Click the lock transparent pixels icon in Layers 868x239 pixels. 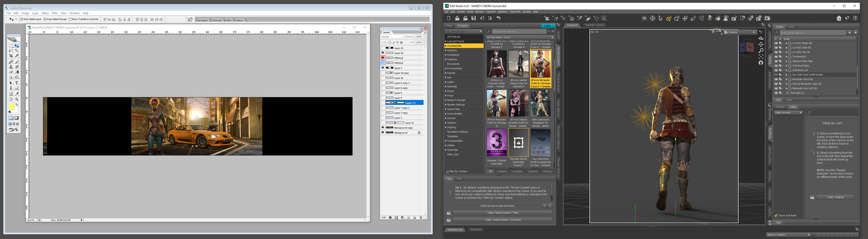[x=390, y=42]
